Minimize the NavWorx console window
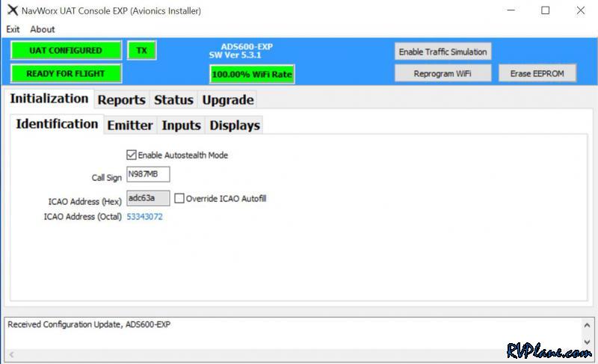 pyautogui.click(x=511, y=10)
